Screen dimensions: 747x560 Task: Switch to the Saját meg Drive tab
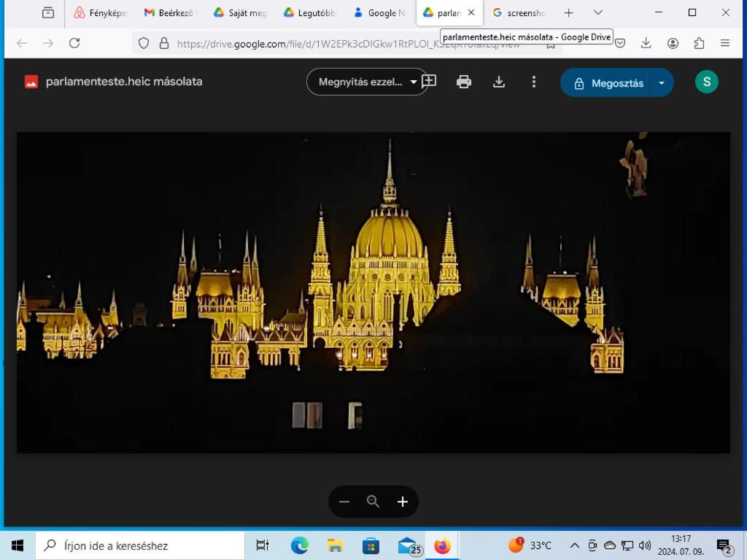[x=240, y=13]
